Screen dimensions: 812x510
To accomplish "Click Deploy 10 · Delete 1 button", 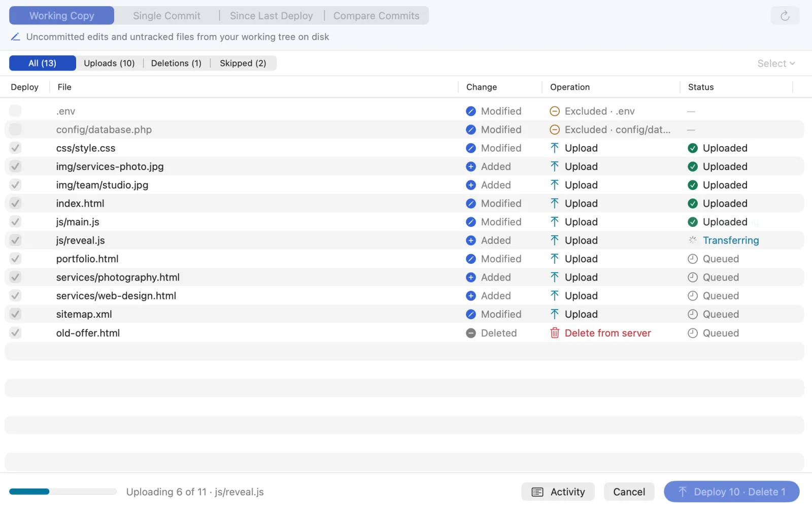I will point(731,492).
